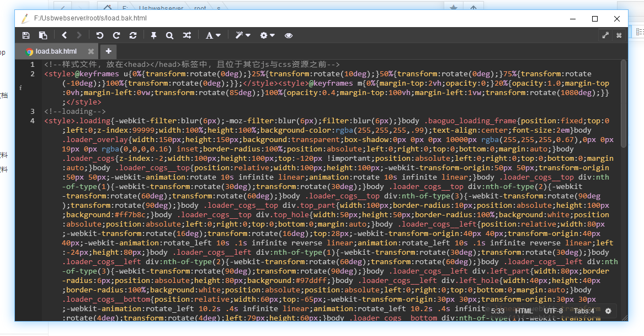This screenshot has width=644, height=336.
Task: Click the pencil app icon in the title bar
Action: [x=25, y=18]
